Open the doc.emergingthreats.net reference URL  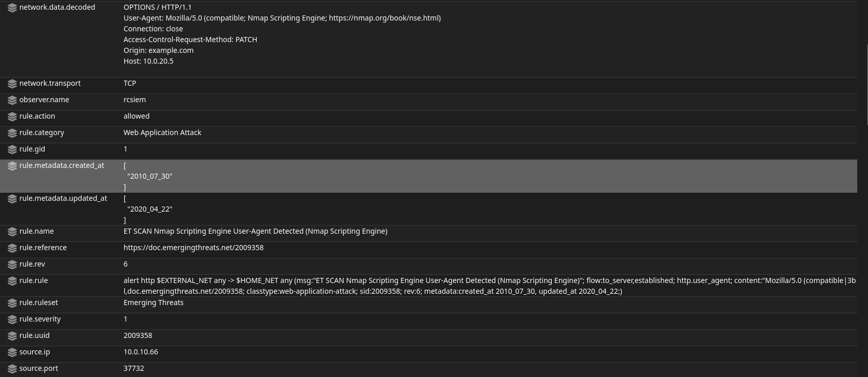coord(194,248)
